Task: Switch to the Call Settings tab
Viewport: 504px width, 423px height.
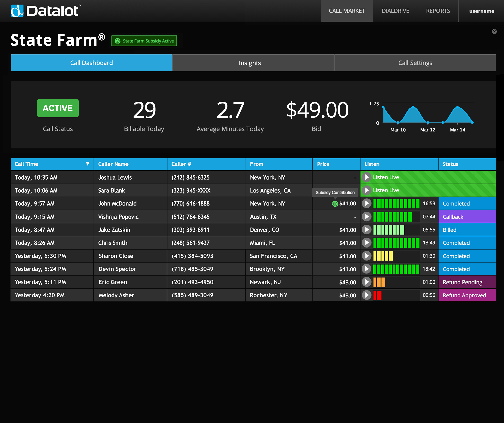Action: pyautogui.click(x=415, y=63)
